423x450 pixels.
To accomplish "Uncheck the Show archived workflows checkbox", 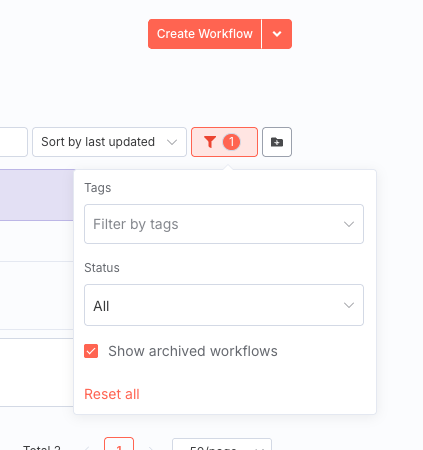I will [91, 351].
